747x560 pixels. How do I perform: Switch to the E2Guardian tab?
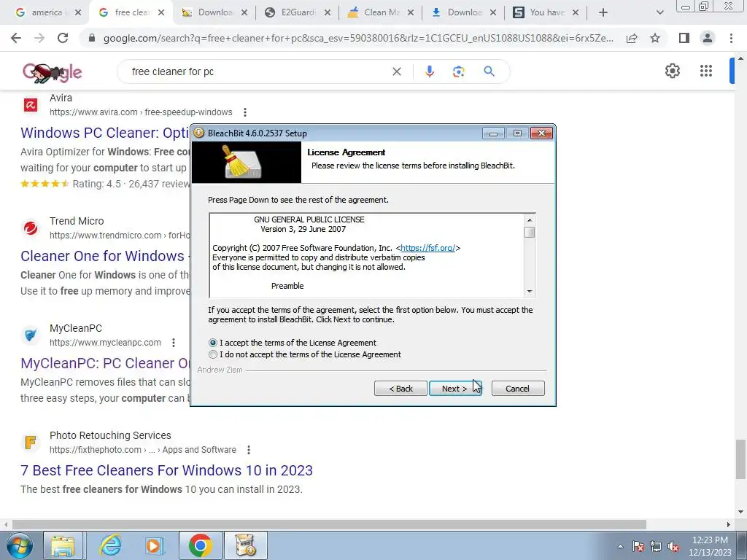point(298,12)
